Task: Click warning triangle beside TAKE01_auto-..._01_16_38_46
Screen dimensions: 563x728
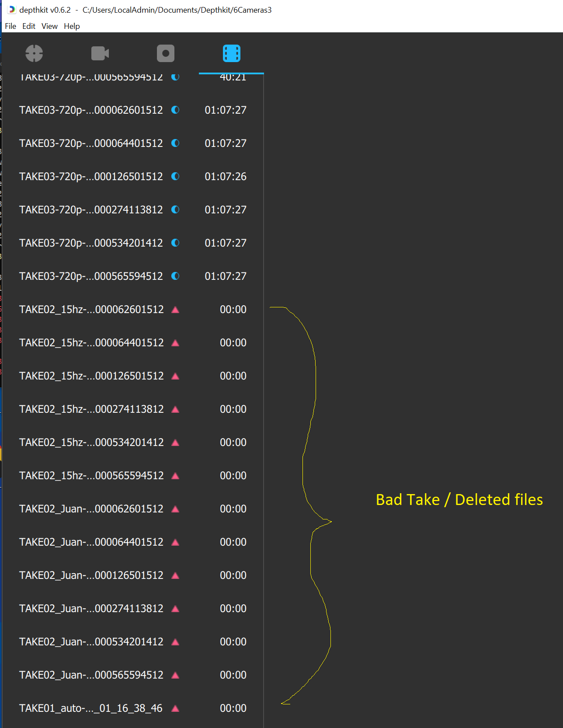Action: [x=175, y=708]
